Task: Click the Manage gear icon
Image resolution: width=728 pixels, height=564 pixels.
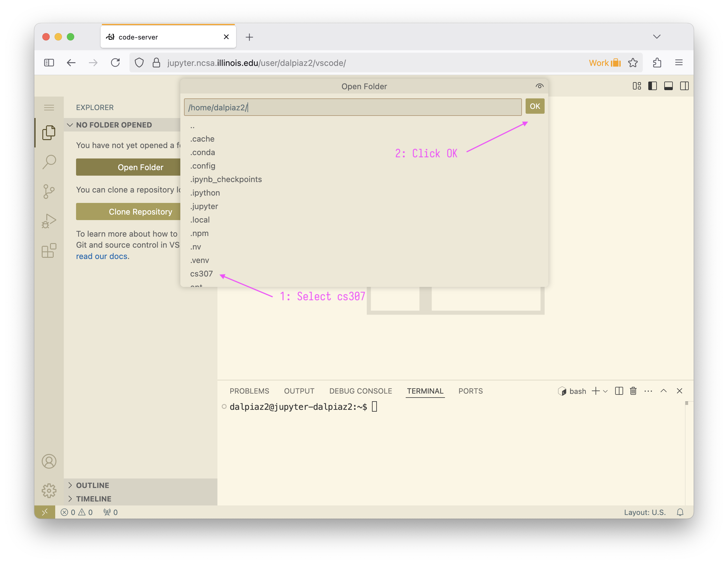Action: tap(49, 490)
